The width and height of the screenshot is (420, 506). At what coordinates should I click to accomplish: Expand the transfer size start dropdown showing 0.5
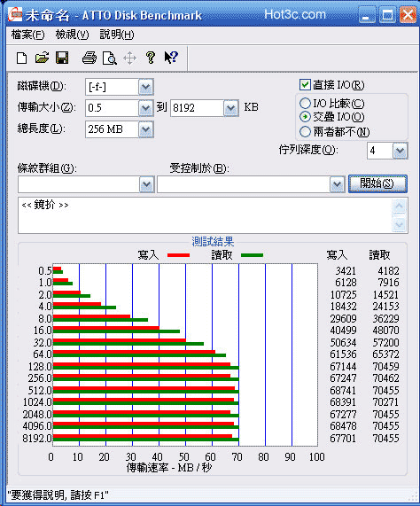tap(146, 108)
